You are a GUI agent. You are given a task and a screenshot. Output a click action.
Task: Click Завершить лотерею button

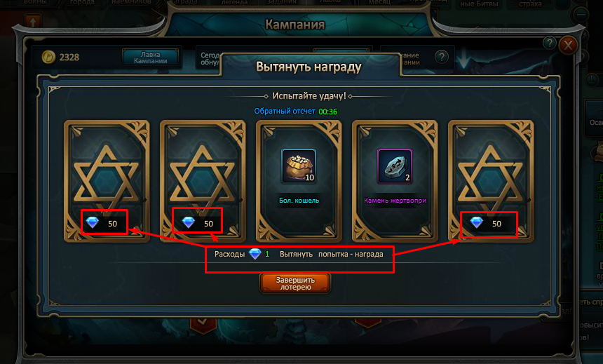click(295, 283)
